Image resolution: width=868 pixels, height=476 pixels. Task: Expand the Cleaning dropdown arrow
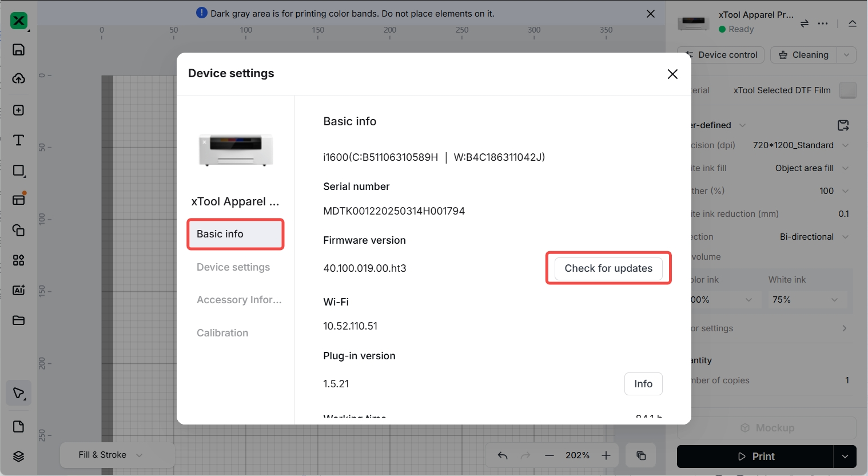point(846,55)
